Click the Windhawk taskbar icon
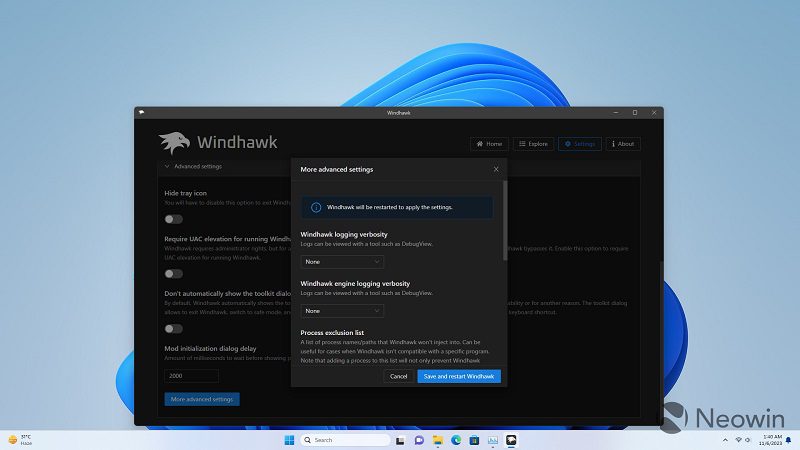The height and width of the screenshot is (450, 800). tap(511, 440)
